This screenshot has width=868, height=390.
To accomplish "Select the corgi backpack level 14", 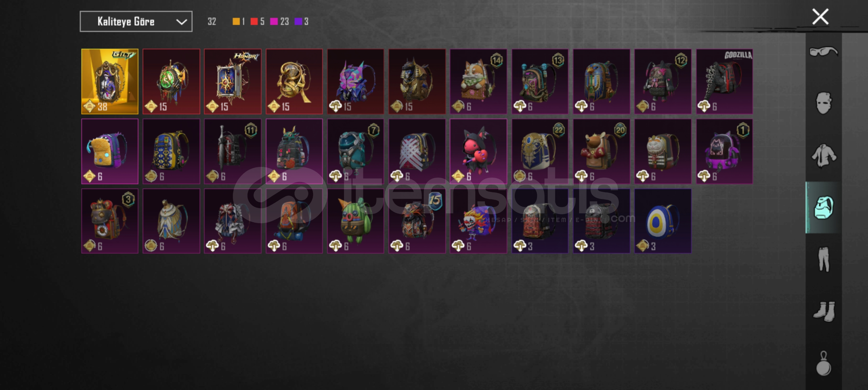I will point(478,82).
